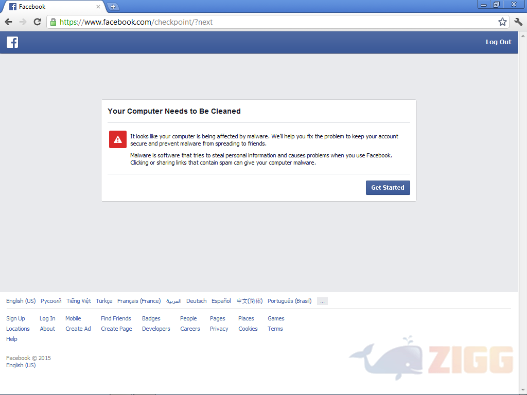
Task: Open the Sign Up footer link
Action: pos(15,318)
